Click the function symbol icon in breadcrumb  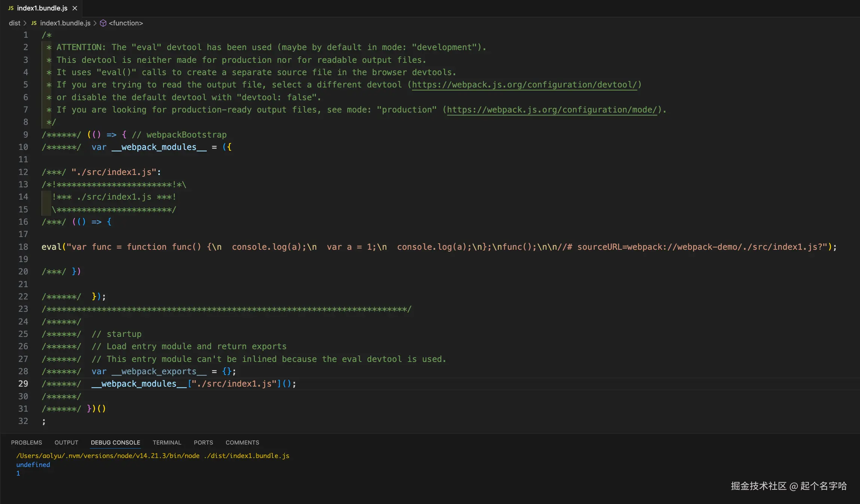coord(103,23)
